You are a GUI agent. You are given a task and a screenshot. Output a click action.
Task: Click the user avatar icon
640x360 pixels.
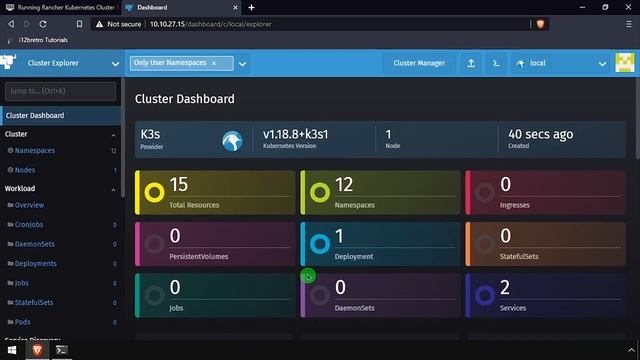point(624,63)
